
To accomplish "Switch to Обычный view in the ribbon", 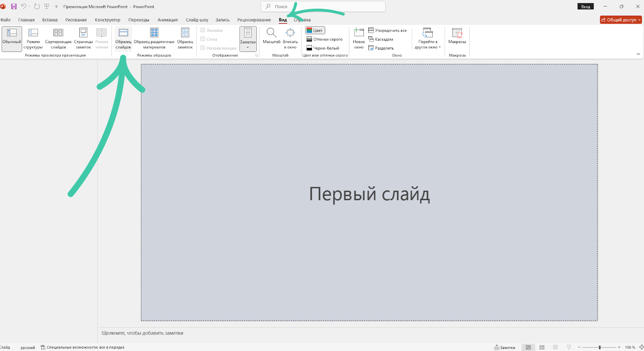I will pos(12,39).
